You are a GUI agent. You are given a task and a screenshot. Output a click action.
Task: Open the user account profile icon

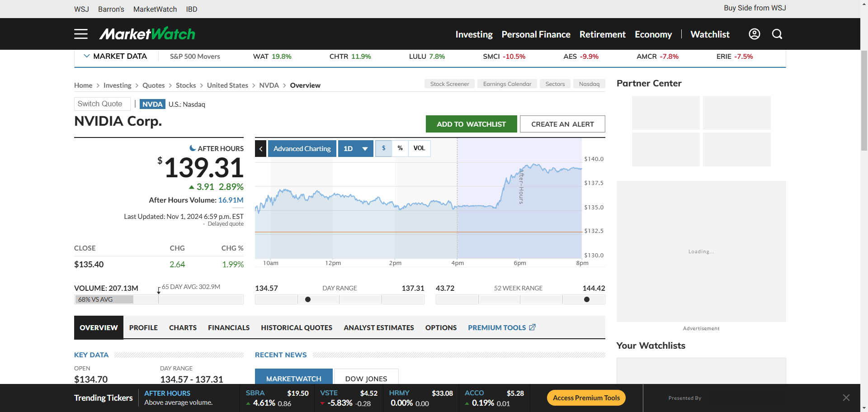(x=754, y=34)
